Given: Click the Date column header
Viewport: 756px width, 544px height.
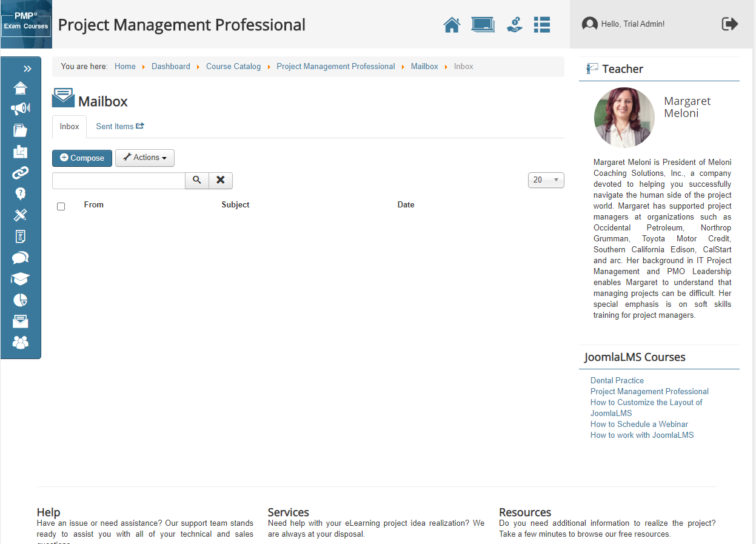Looking at the screenshot, I should 406,205.
